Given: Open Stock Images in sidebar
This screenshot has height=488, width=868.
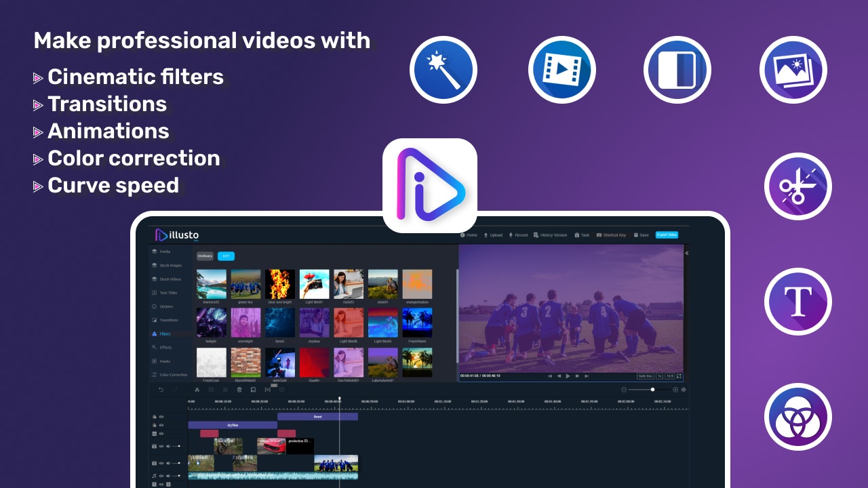Looking at the screenshot, I should (167, 265).
